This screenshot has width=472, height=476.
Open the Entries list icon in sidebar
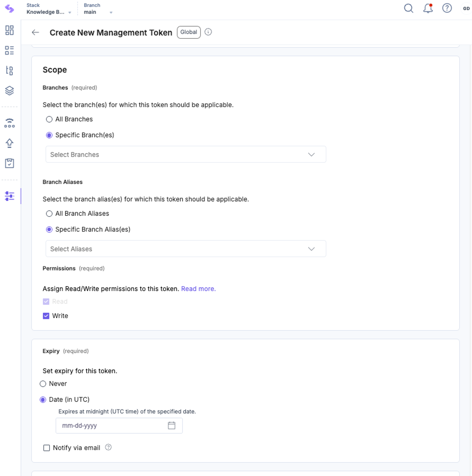point(9,50)
